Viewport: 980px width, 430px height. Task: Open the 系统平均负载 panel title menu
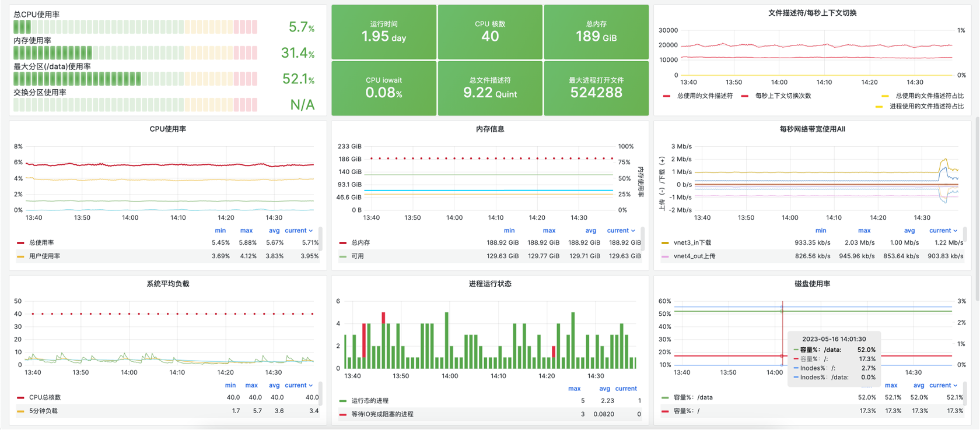coord(167,284)
